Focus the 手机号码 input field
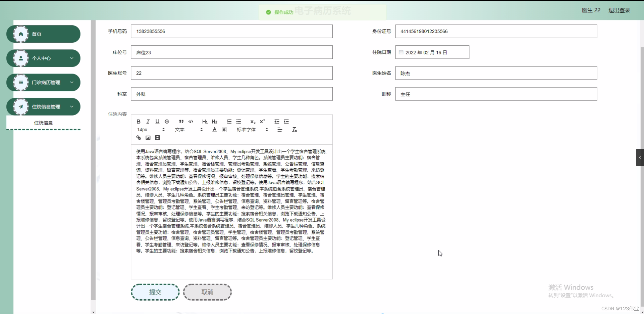 (x=232, y=31)
